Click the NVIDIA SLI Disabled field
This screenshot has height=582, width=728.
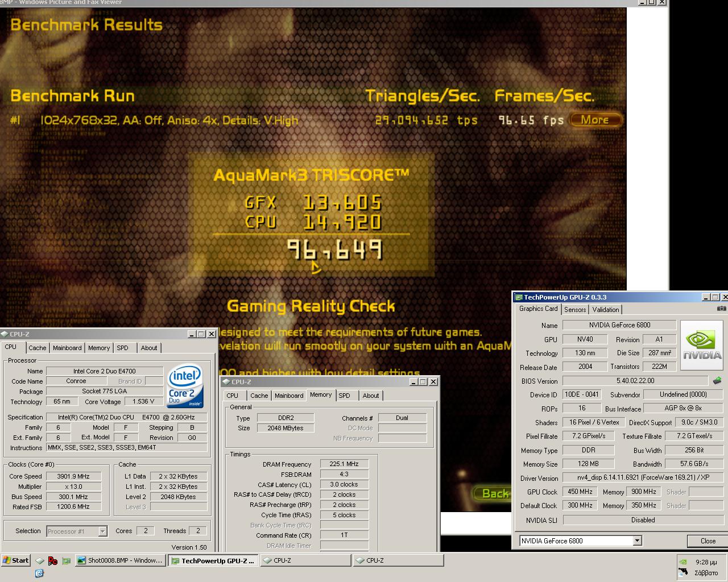click(643, 520)
